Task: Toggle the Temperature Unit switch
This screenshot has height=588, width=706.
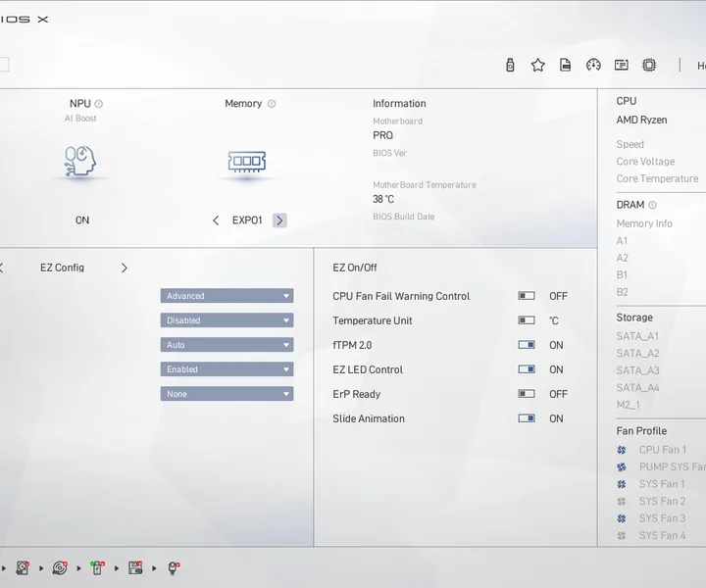Action: 527,320
